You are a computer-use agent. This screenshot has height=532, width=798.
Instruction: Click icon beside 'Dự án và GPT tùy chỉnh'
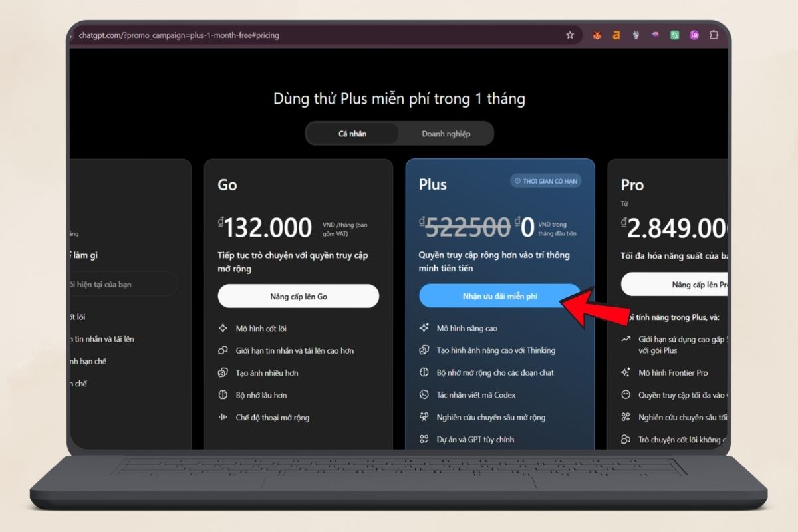[424, 439]
